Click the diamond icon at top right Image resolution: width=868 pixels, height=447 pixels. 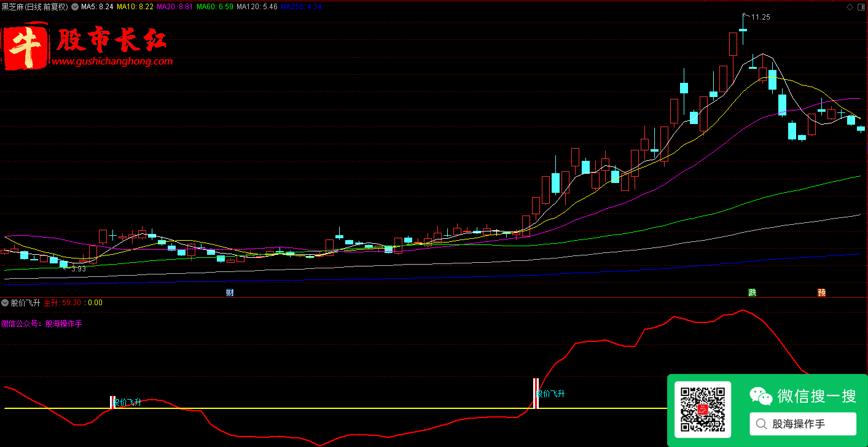(x=850, y=7)
